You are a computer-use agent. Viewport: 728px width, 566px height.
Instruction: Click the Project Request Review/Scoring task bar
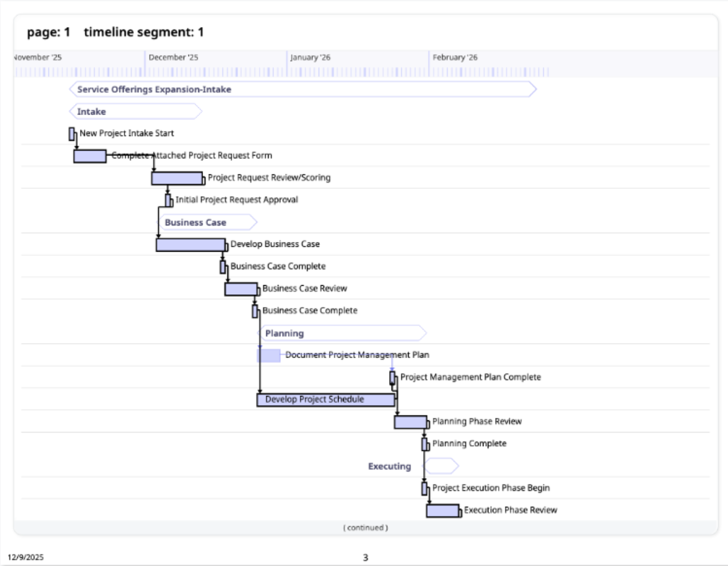[x=177, y=178]
